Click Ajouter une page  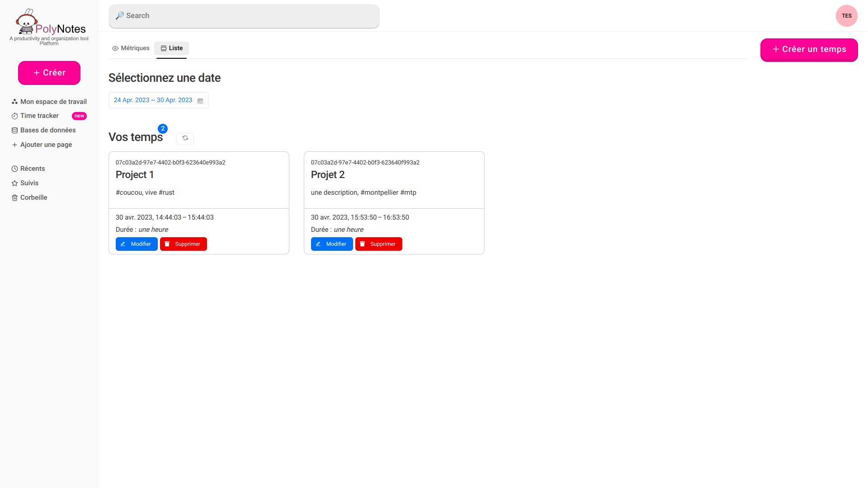point(46,145)
